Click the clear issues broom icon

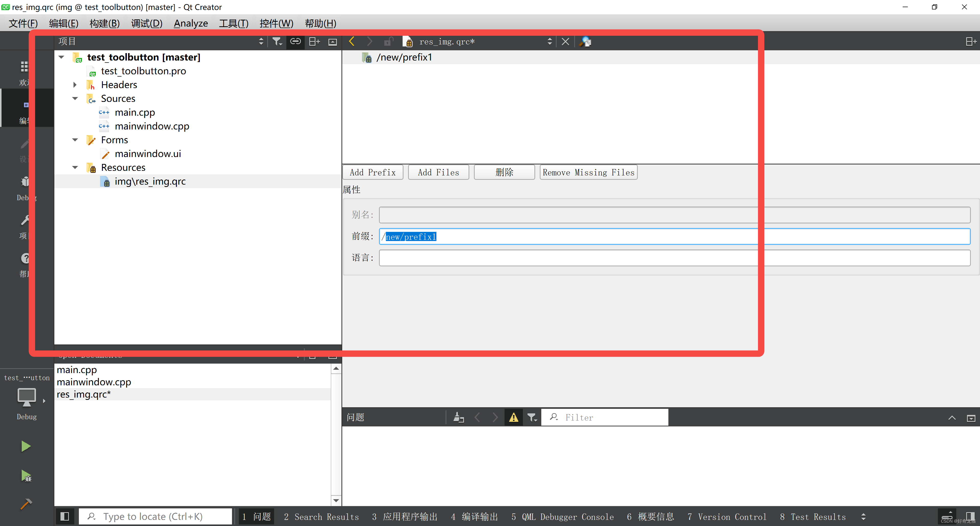[x=458, y=417]
